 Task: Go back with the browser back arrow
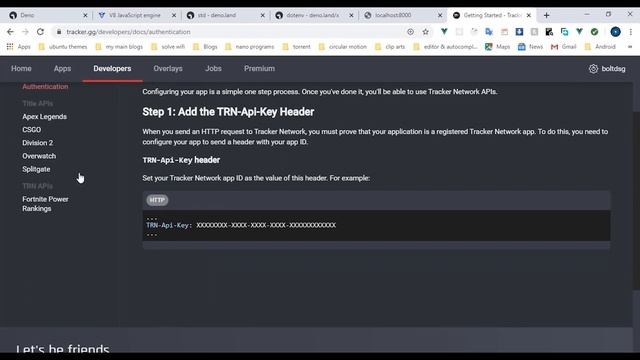[10, 32]
